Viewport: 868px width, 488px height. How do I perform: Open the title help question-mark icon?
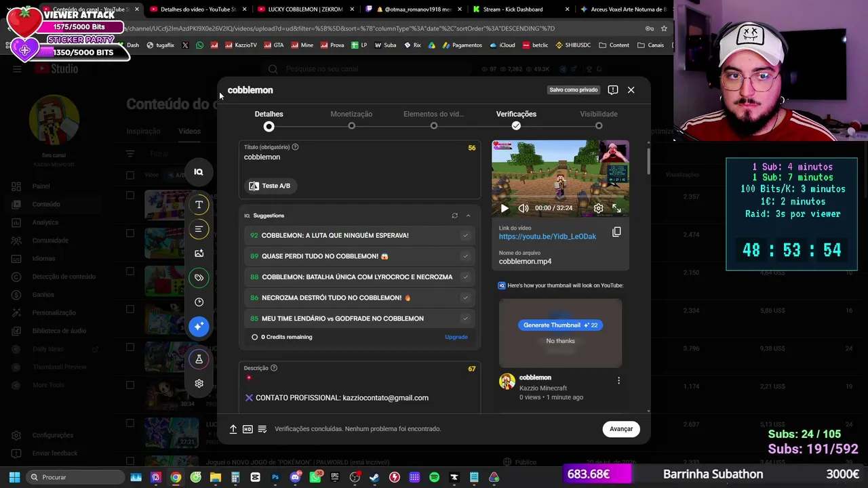click(x=295, y=147)
